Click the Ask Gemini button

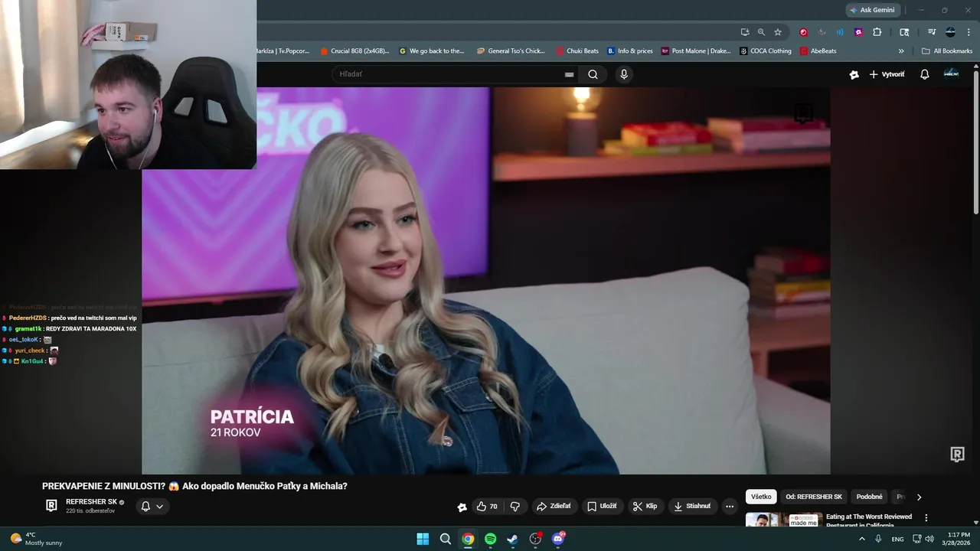point(872,10)
